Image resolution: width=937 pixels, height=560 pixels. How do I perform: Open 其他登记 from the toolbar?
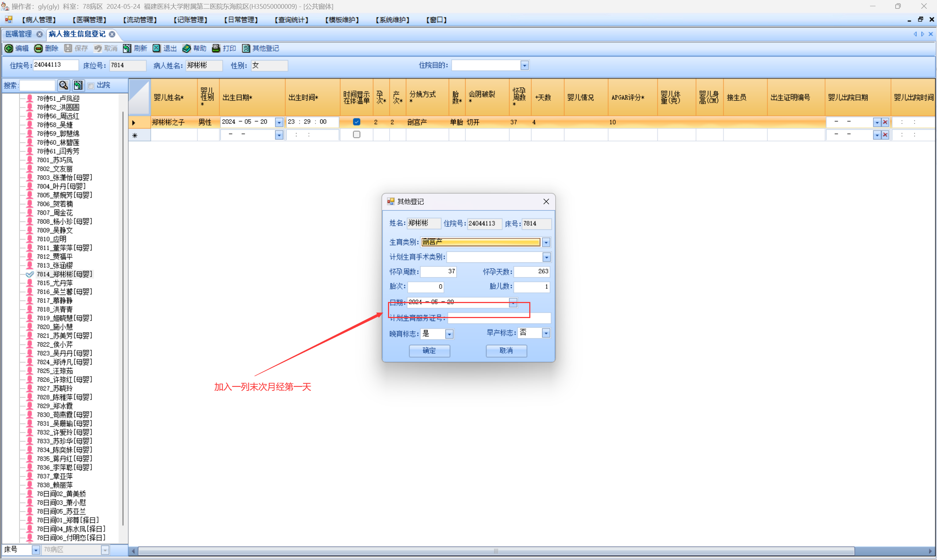246,48
